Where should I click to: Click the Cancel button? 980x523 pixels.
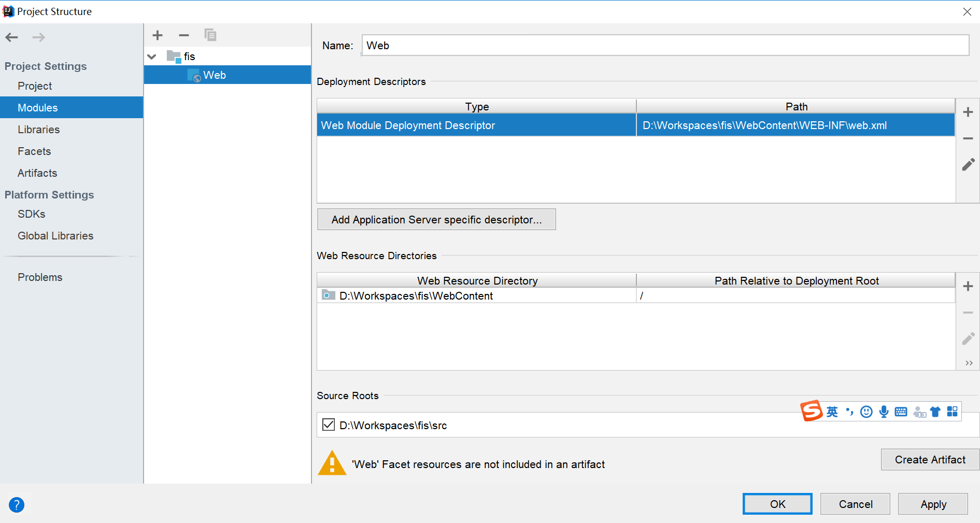tap(855, 504)
